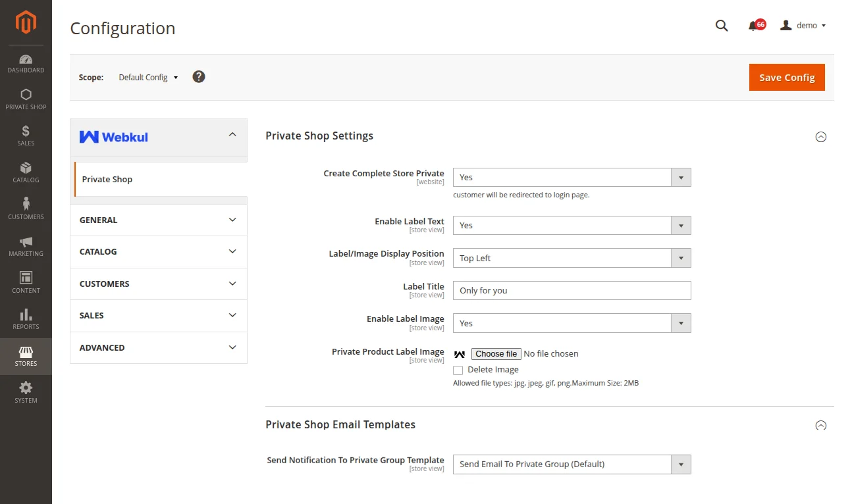Click the Save Config button
Screen dimensions: 852x504
click(x=787, y=78)
